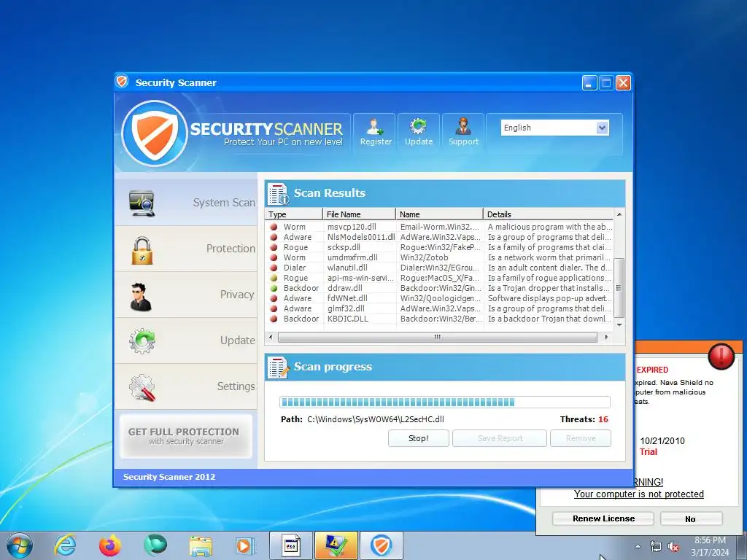Screen dimensions: 747x560
Task: Select the KBDIC.DLL file name
Action: pos(348,319)
